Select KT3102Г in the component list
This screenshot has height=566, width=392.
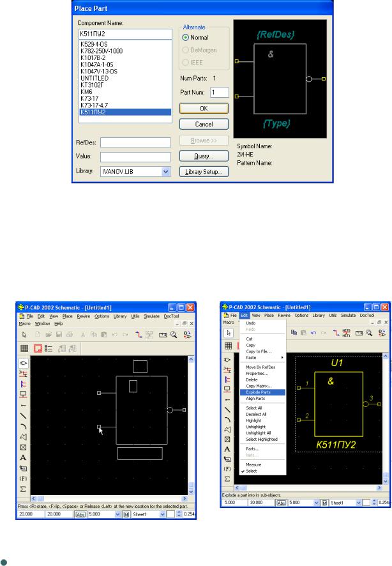click(125, 85)
